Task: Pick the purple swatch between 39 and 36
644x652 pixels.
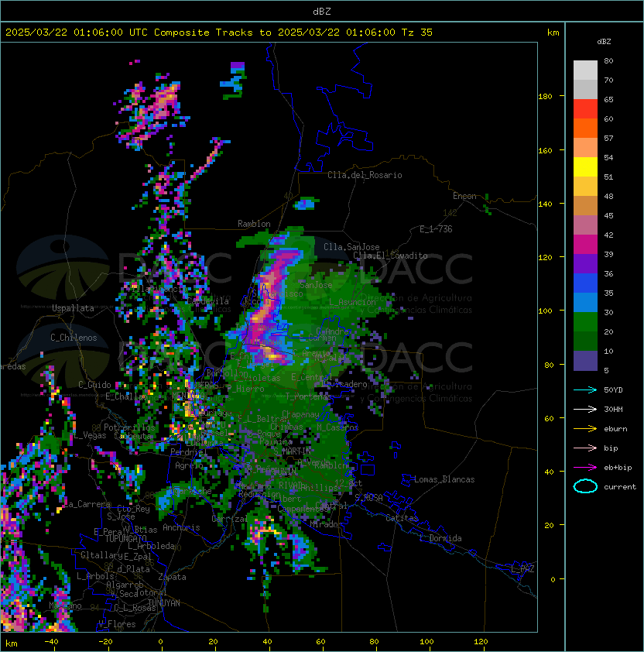Action: (x=585, y=263)
